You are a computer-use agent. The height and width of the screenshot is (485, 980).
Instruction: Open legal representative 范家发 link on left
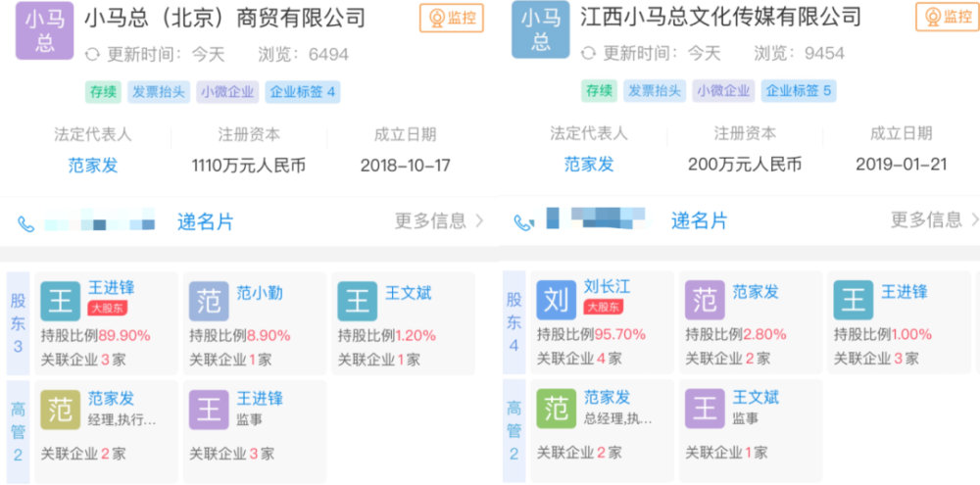coord(93,166)
